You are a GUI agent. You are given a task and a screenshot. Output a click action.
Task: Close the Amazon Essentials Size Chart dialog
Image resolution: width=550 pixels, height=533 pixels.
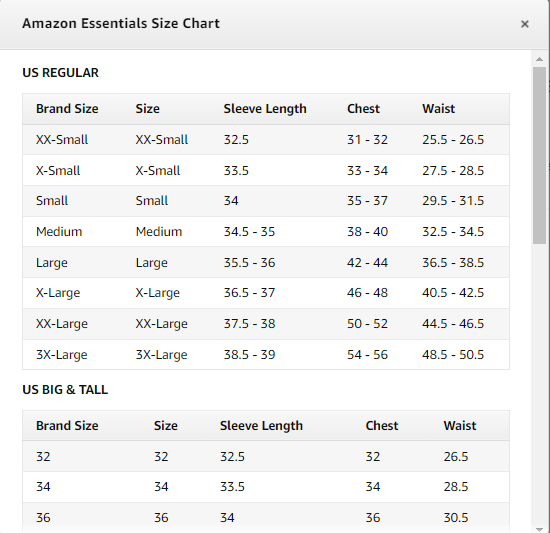tap(525, 24)
